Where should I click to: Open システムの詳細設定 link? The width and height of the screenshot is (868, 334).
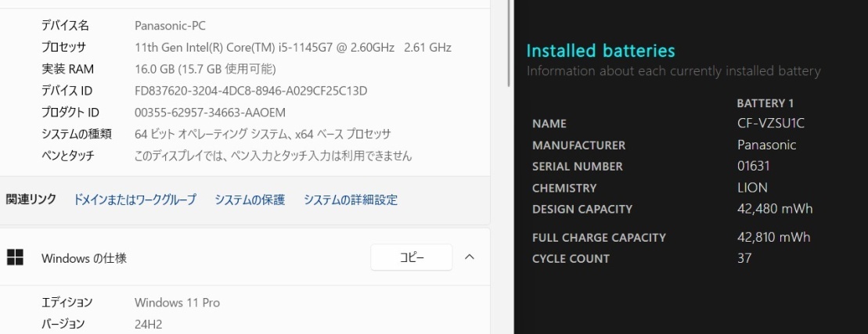pyautogui.click(x=351, y=200)
